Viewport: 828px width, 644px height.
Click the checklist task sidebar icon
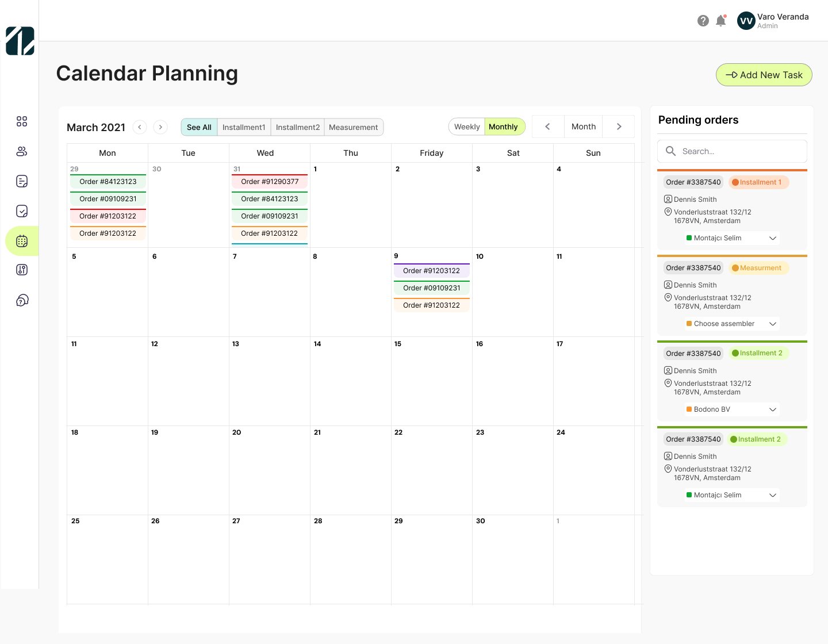pos(22,211)
